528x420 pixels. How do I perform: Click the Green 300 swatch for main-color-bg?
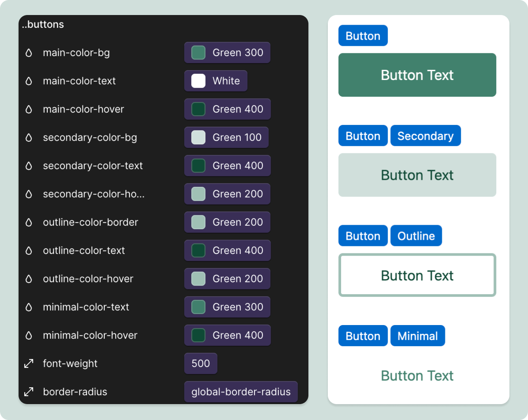(198, 53)
